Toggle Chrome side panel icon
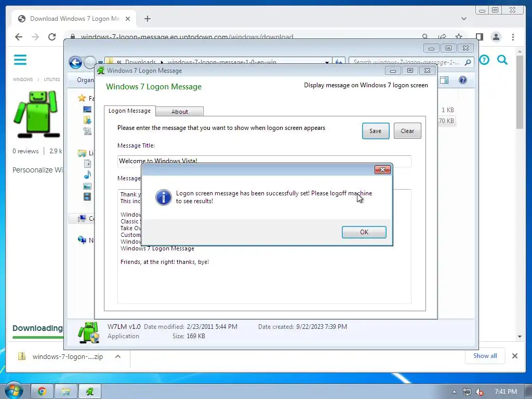Screen dimensions: 532x399 (x=479, y=37)
